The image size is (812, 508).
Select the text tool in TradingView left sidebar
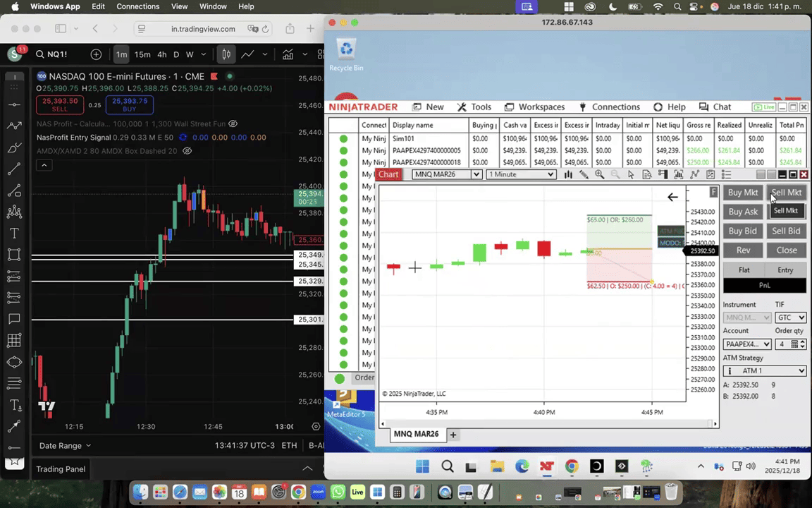(13, 233)
